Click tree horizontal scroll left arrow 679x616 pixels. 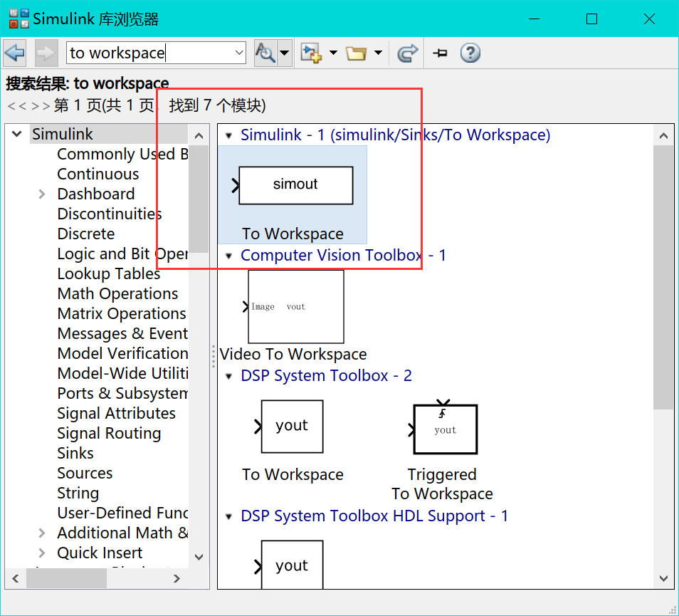tap(16, 578)
